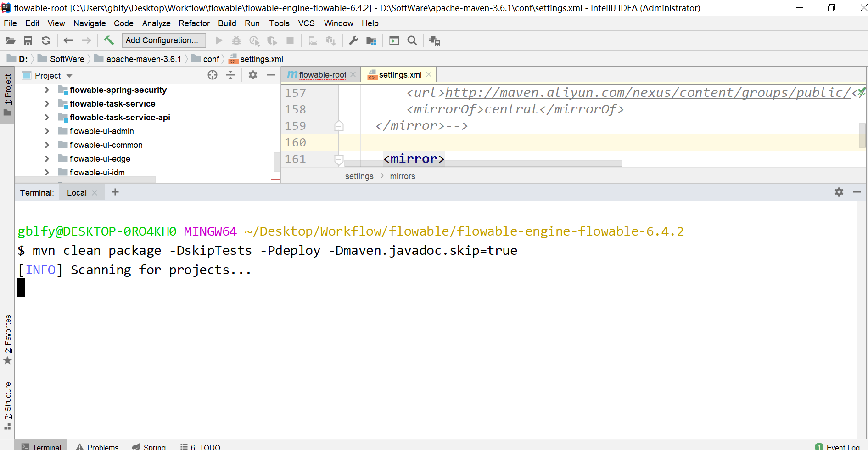This screenshot has width=868, height=450.
Task: Expand the flowable-task-service-api module
Action: point(47,118)
